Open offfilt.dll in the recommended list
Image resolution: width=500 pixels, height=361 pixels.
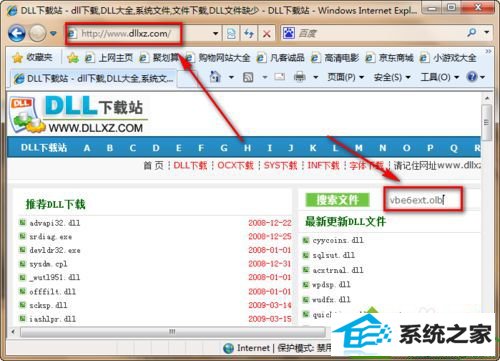click(x=53, y=292)
